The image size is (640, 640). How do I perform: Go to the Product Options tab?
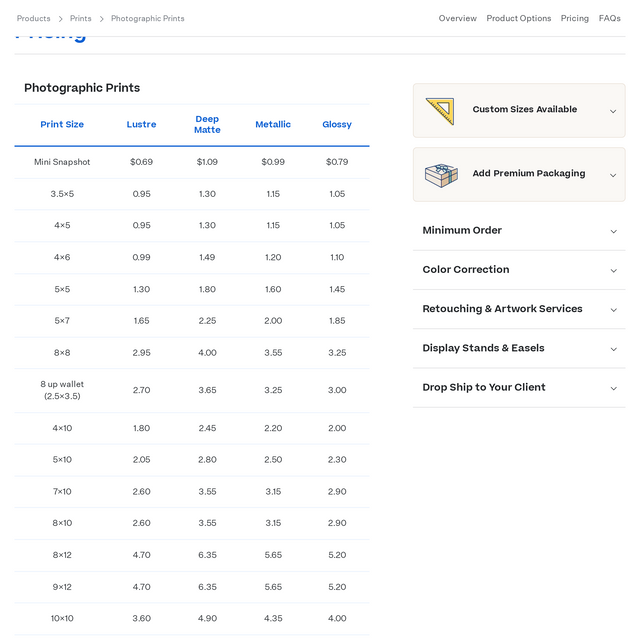coord(518,18)
